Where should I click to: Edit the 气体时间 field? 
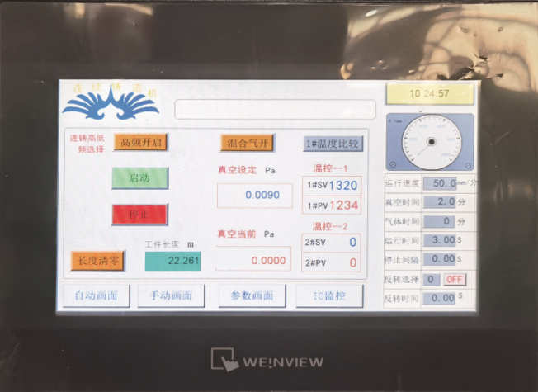[x=440, y=221]
